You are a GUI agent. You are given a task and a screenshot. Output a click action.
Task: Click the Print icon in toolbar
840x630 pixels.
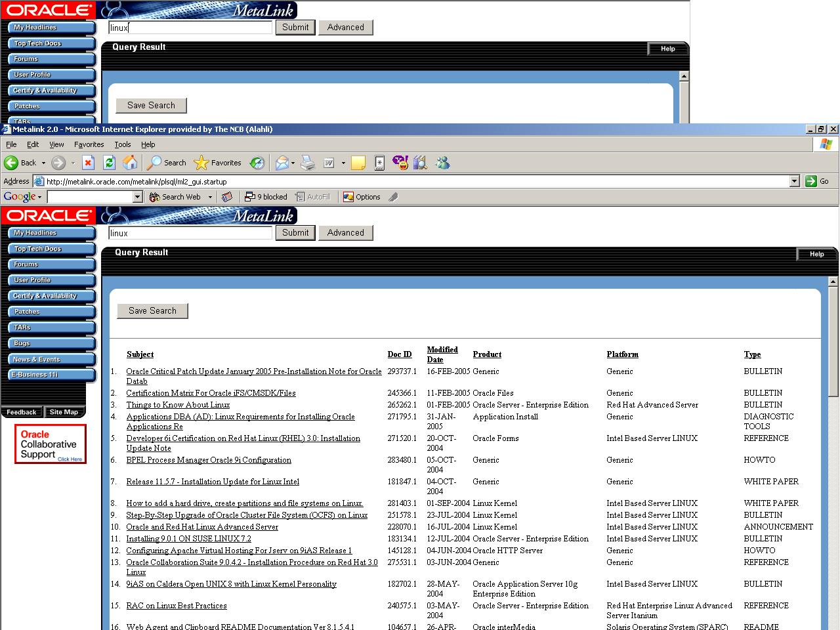(308, 163)
